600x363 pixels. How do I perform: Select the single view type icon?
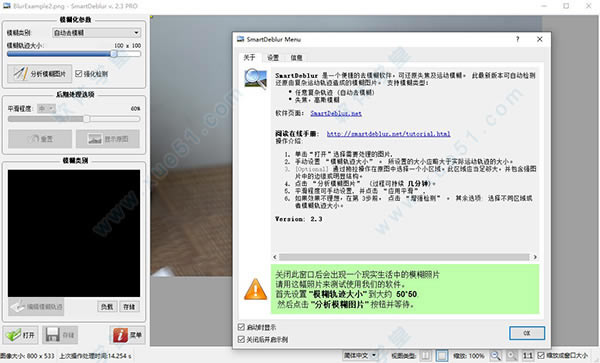point(442,356)
